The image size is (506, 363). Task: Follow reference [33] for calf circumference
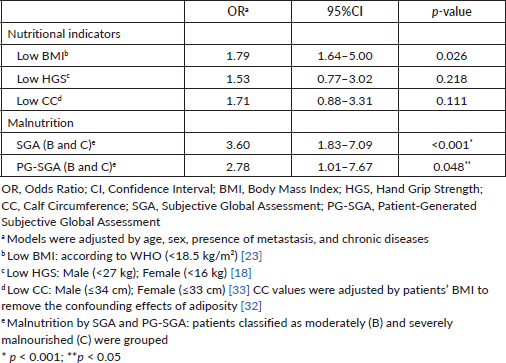239,290
